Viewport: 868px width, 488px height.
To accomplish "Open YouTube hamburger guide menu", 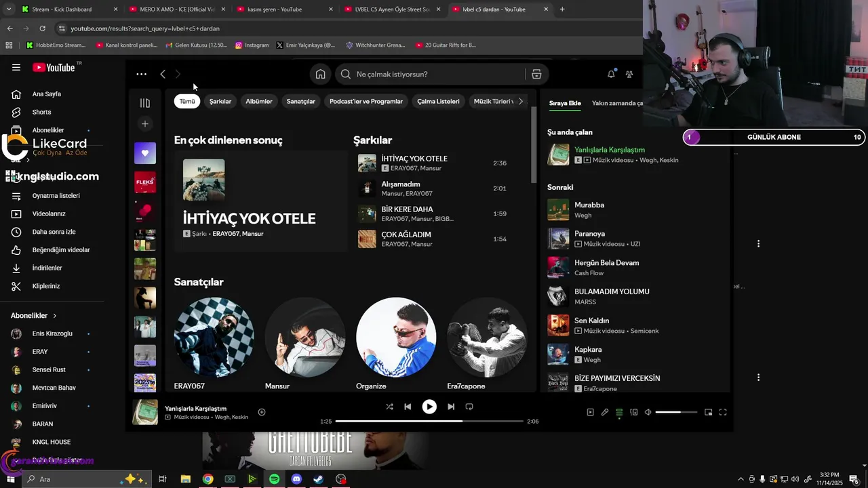I will point(16,67).
